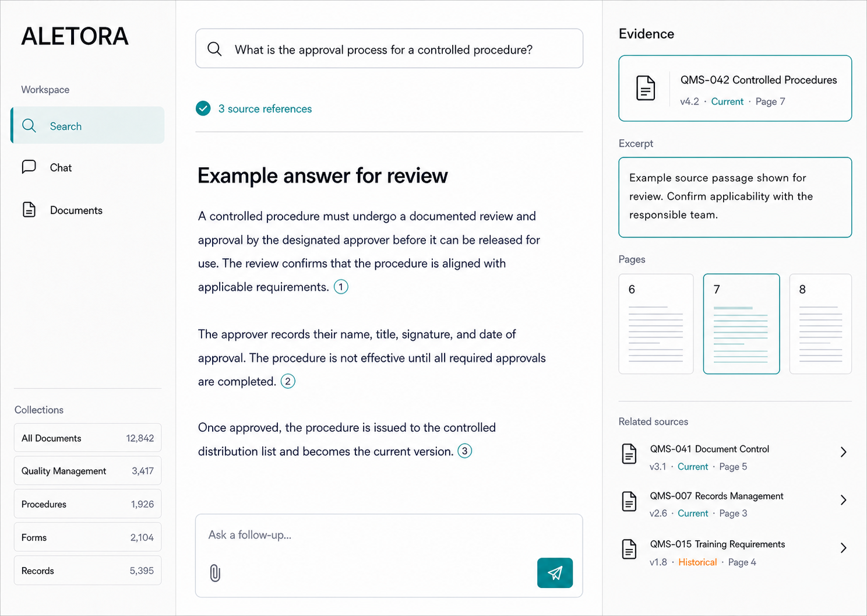Click the count 5,395

click(x=142, y=571)
